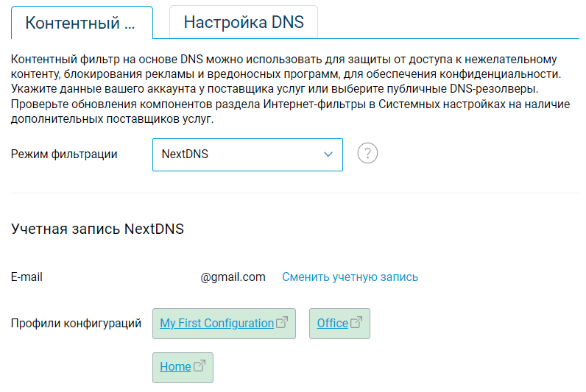
Task: Click the E-mail field label
Action: (27, 277)
